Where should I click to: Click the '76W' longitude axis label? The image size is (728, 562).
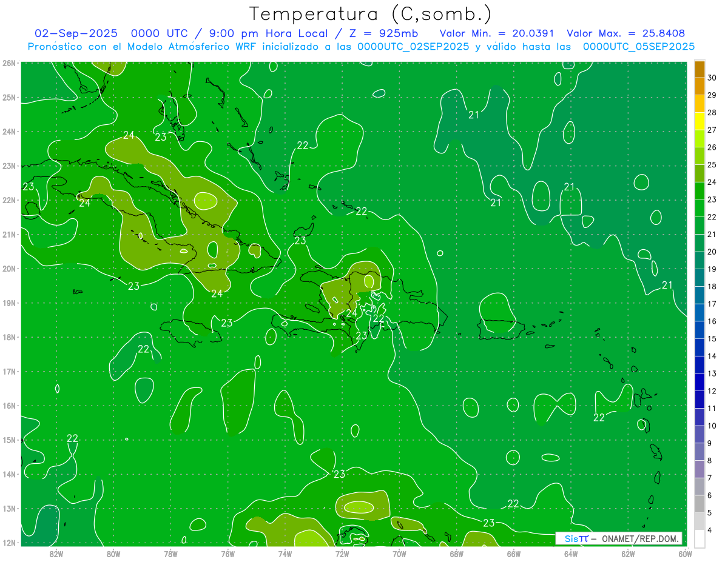tap(228, 554)
